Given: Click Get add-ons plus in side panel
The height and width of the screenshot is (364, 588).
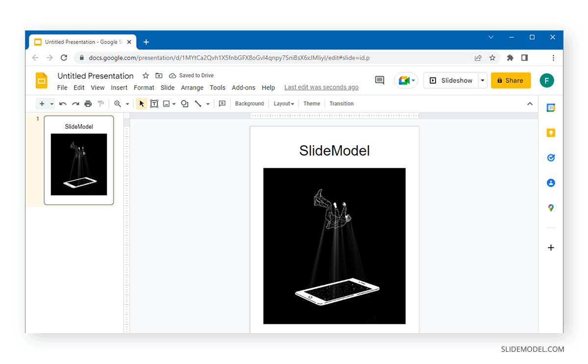Looking at the screenshot, I should click(x=551, y=248).
